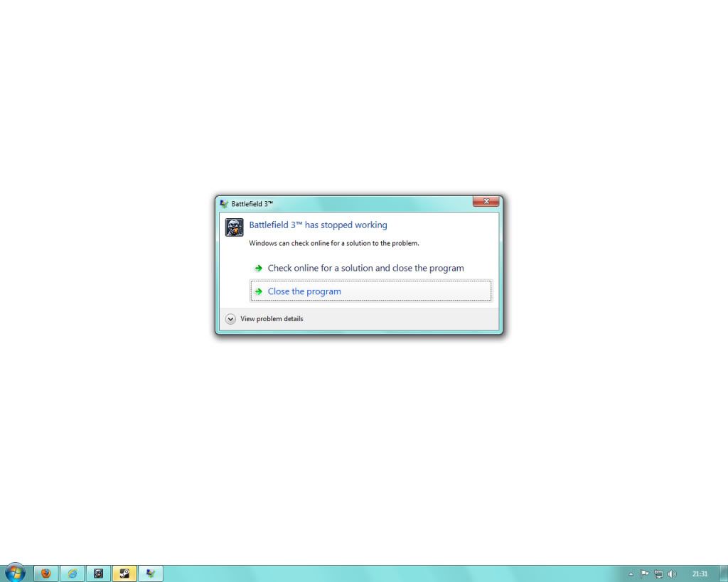Click green arrow beside Close the program

259,291
